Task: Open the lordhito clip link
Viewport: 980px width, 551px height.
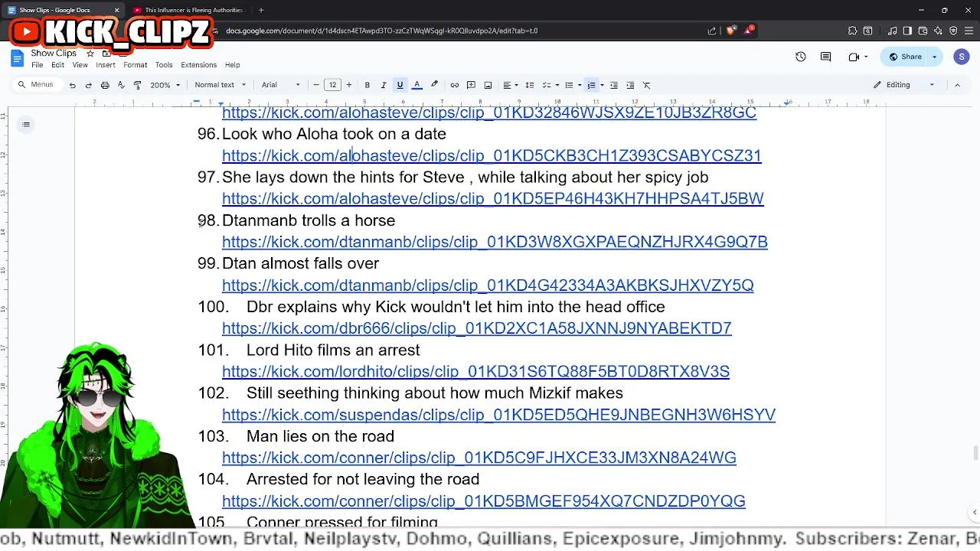Action: pos(475,371)
